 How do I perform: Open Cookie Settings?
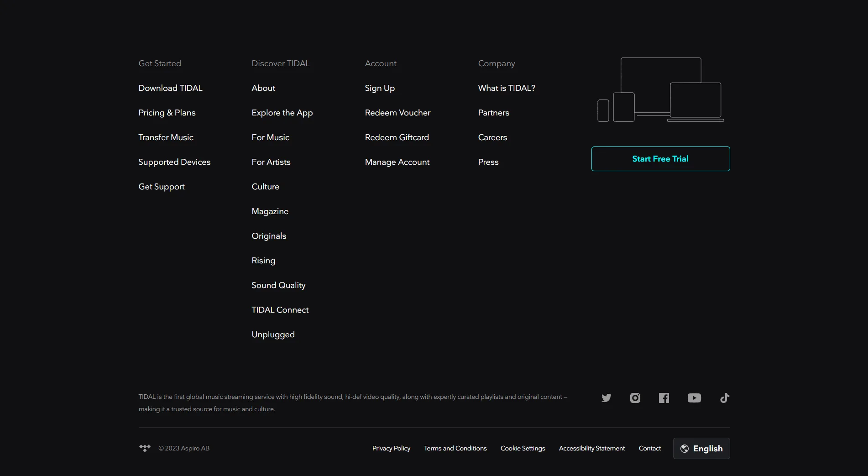coord(523,448)
